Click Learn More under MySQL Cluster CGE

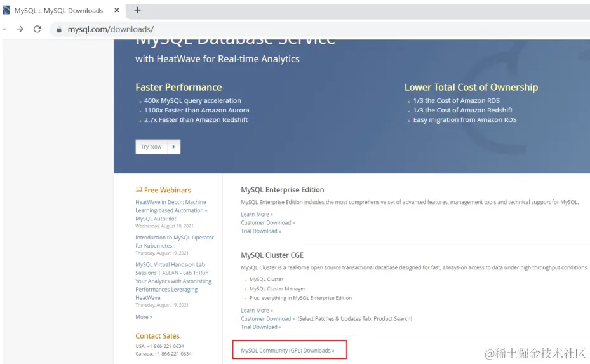point(257,310)
